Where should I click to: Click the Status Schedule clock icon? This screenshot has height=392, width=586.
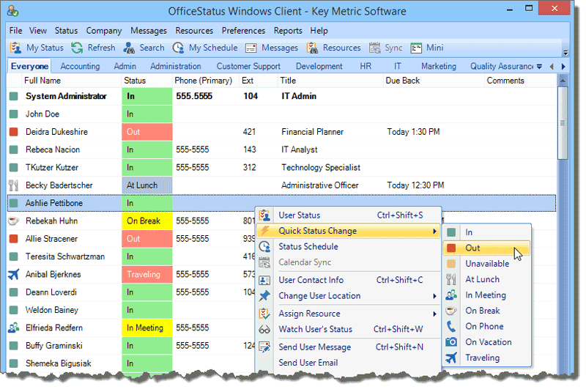[264, 247]
